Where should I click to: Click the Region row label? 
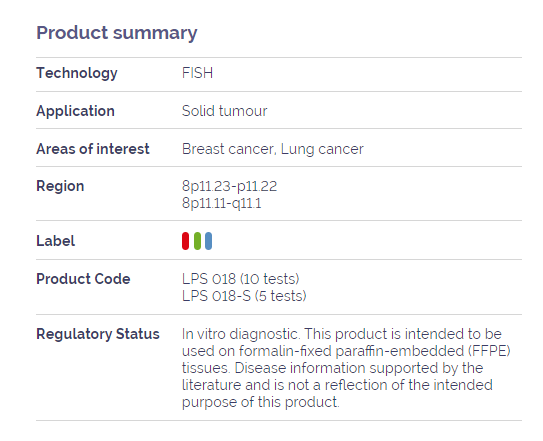[x=60, y=186]
